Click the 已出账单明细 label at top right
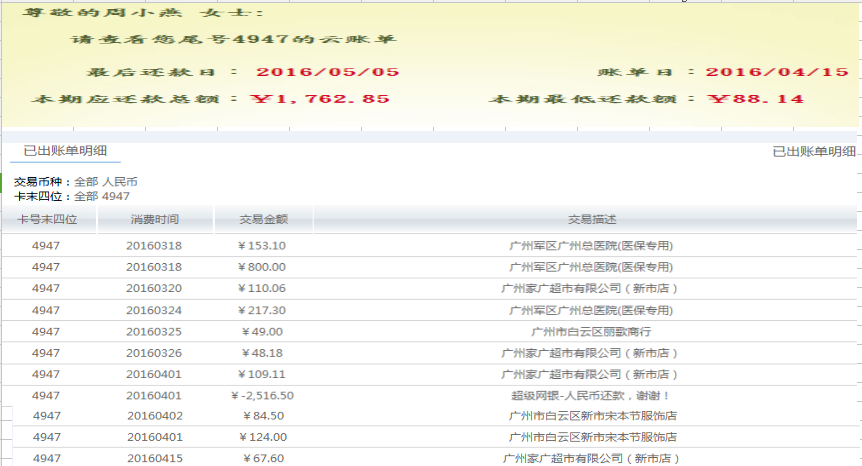The height and width of the screenshot is (466, 862). [x=814, y=151]
